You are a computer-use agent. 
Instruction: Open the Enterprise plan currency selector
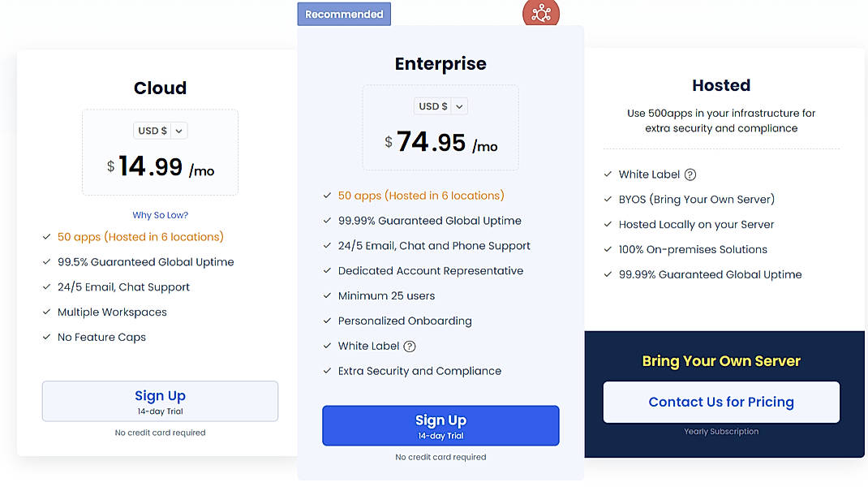(x=440, y=106)
